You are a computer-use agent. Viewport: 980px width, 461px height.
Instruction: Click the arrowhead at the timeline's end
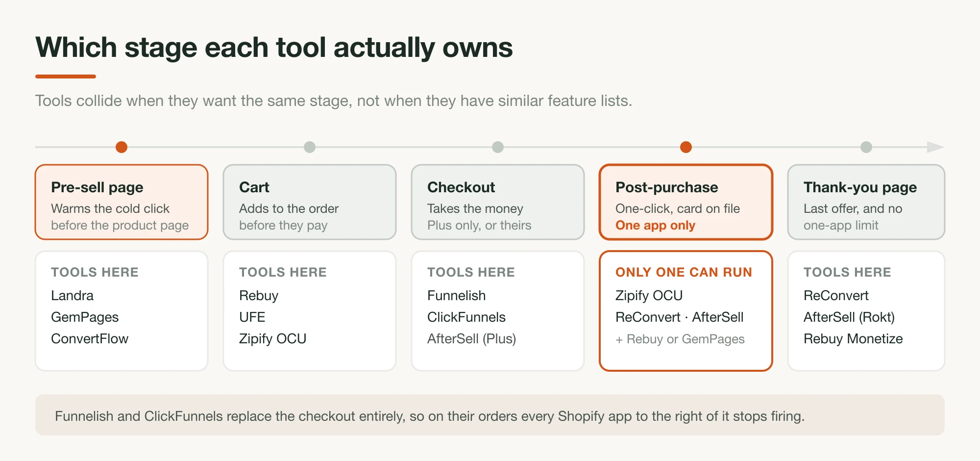coord(935,147)
